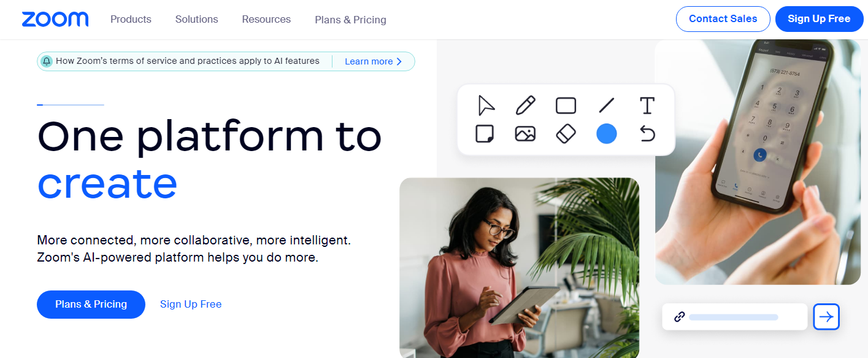Choose the rectangle shape tool
868x358 pixels.
(x=566, y=106)
